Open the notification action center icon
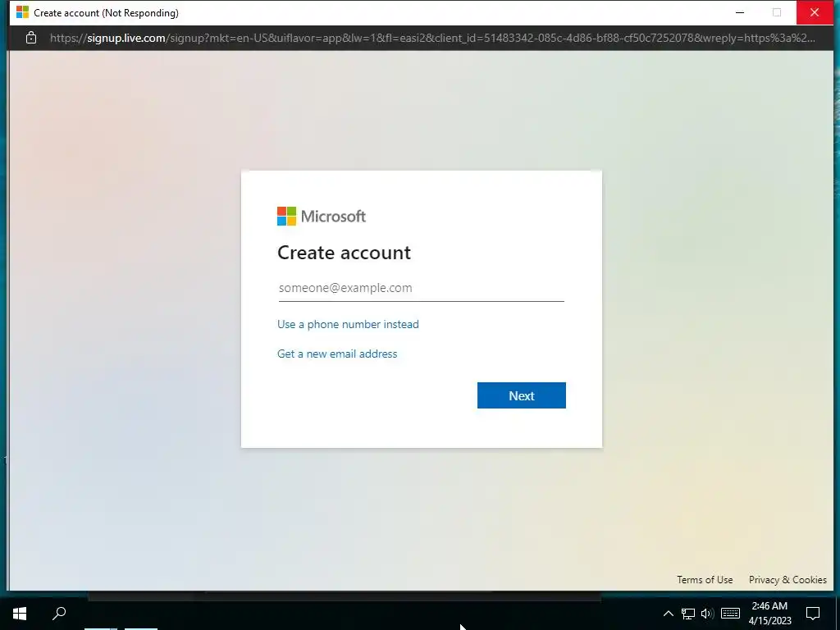 (813, 614)
